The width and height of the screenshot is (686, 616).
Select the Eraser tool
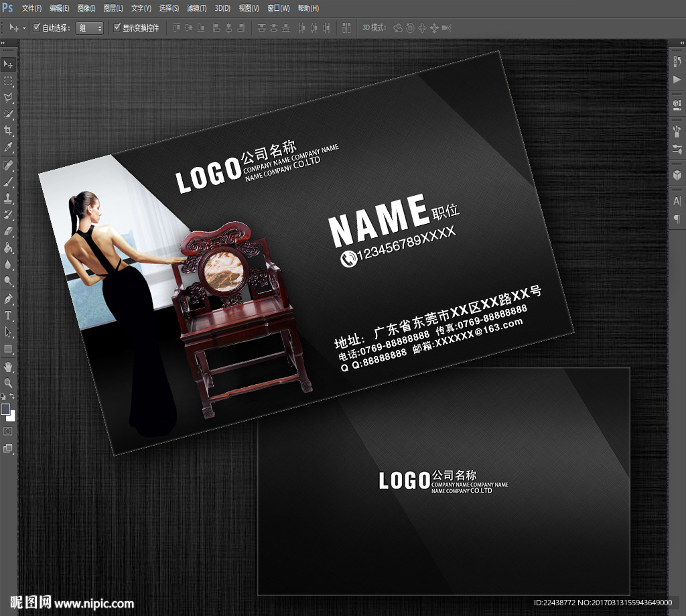point(8,231)
